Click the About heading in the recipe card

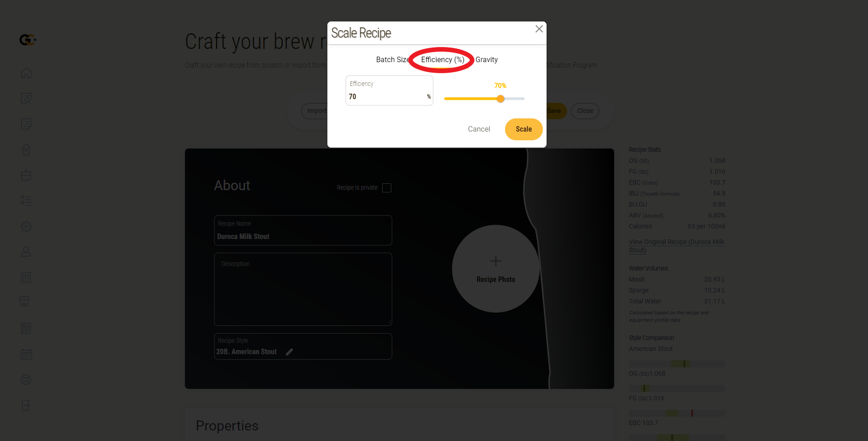tap(232, 186)
